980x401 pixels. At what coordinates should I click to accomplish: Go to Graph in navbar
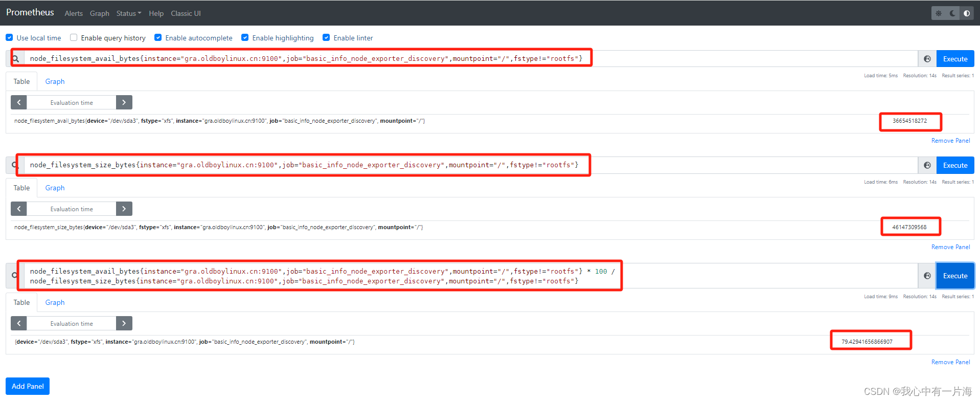click(x=100, y=13)
